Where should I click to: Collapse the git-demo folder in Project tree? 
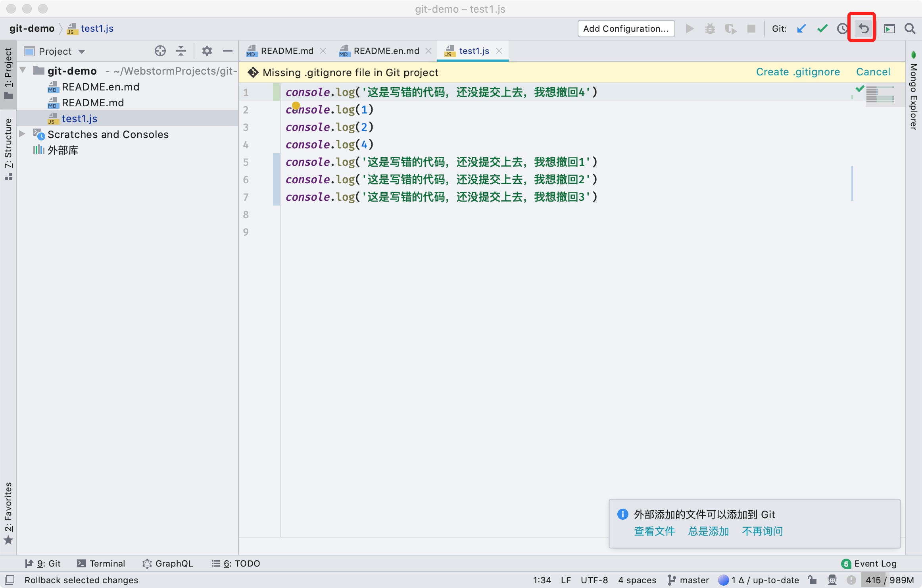[x=22, y=71]
